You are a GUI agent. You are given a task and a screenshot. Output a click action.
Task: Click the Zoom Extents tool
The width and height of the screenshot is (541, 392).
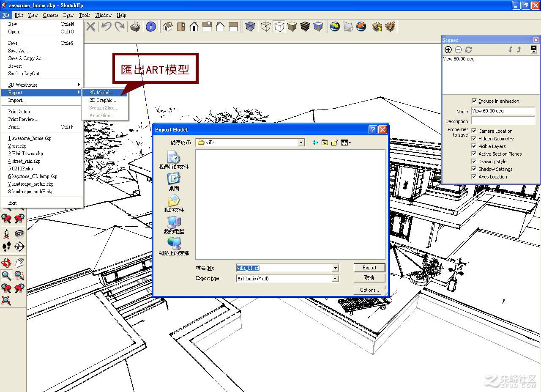click(x=6, y=301)
